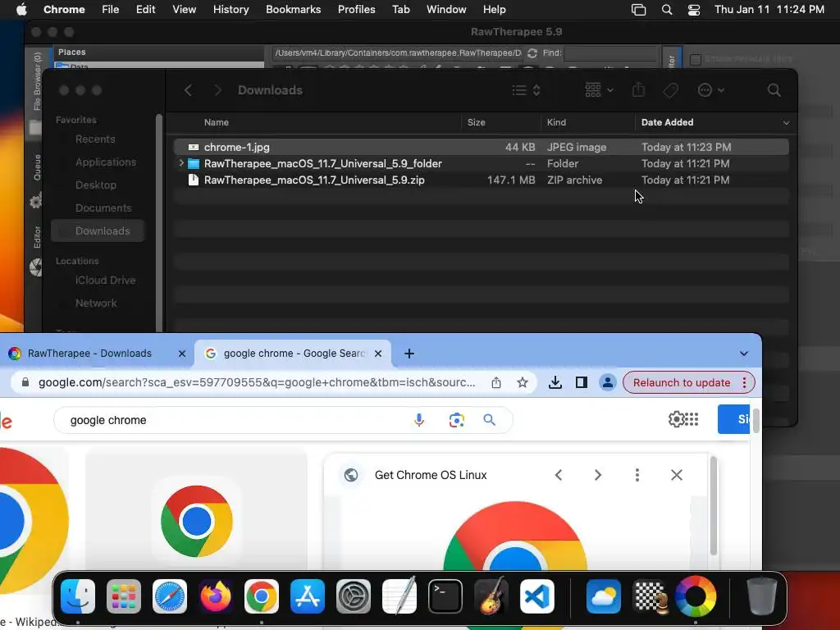Open the File menu in menu bar
840x630 pixels.
111,10
